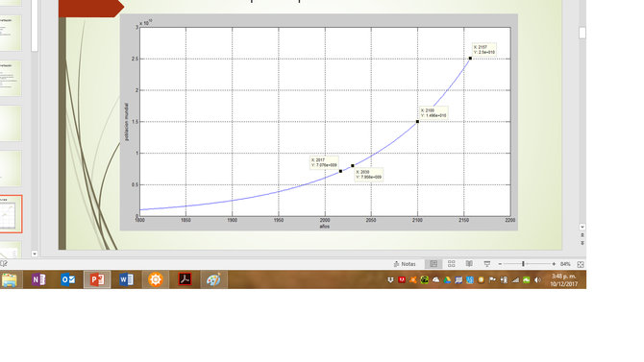Open File Explorer from taskbar
This screenshot has width=644, height=362.
pyautogui.click(x=9, y=280)
